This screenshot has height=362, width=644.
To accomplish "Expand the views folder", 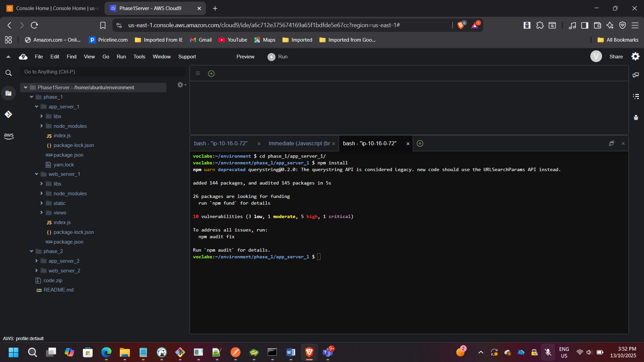I will (x=42, y=213).
